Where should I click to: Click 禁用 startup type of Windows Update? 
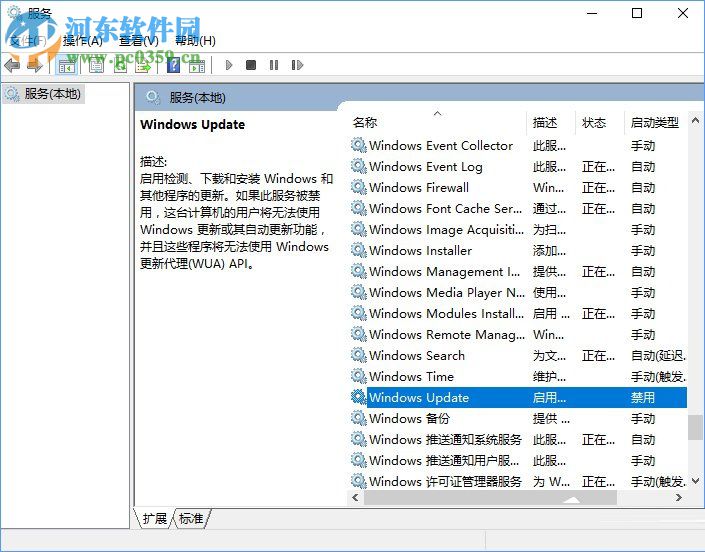point(643,397)
